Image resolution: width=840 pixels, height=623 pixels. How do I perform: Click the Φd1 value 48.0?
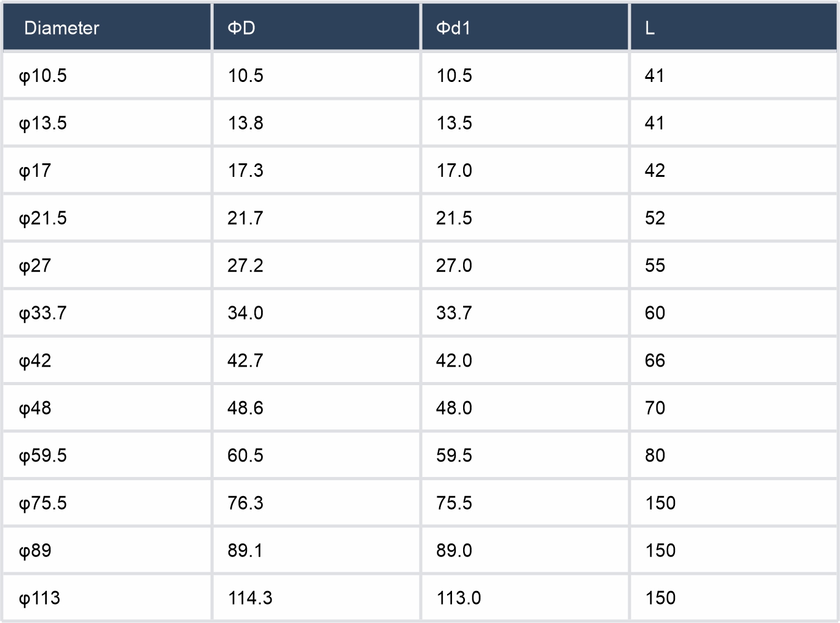(x=454, y=408)
